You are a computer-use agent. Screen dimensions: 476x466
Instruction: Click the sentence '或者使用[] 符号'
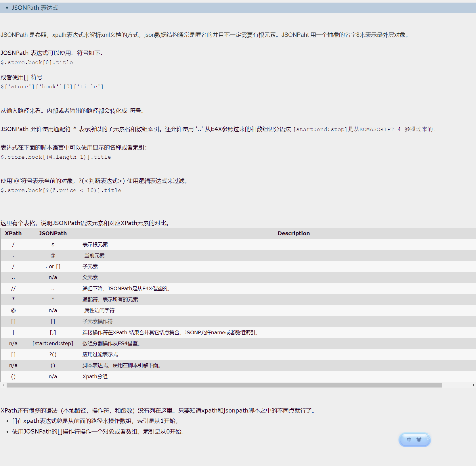pyautogui.click(x=22, y=77)
